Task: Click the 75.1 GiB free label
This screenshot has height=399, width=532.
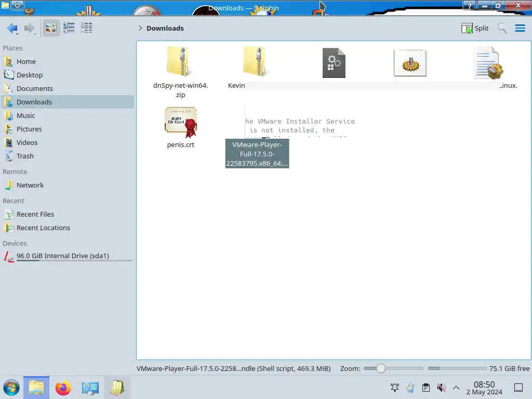Action: (509, 368)
